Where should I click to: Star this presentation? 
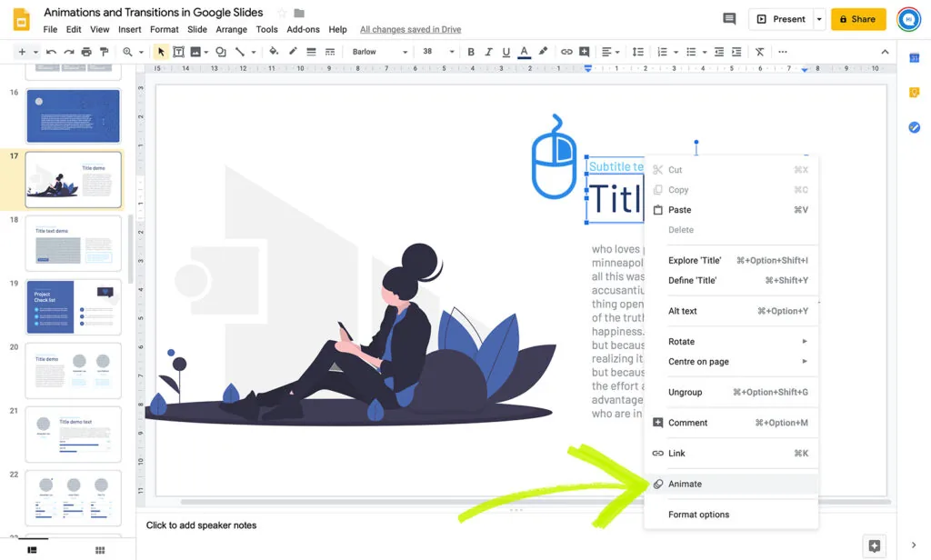point(282,13)
